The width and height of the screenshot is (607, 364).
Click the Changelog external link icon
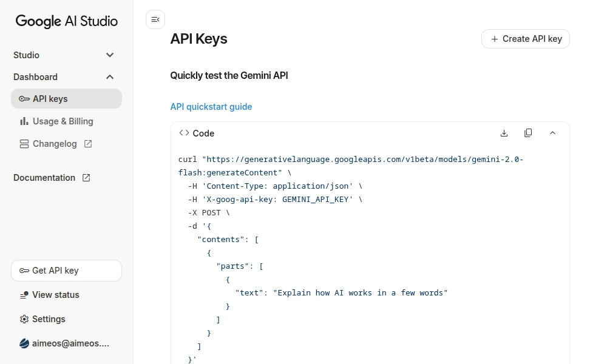tap(88, 144)
